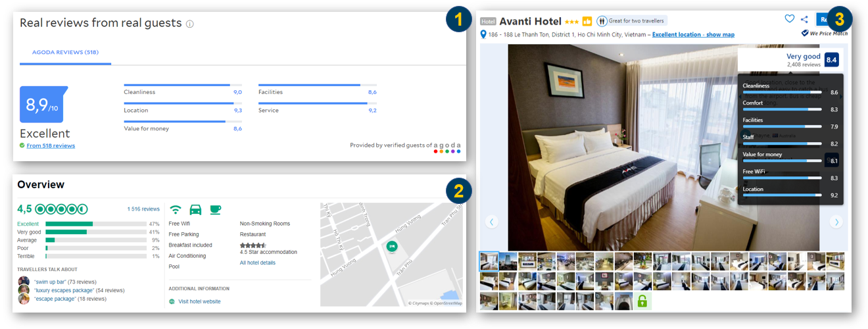Click the share icon near hotel title
This screenshot has height=329, width=868.
coord(805,20)
